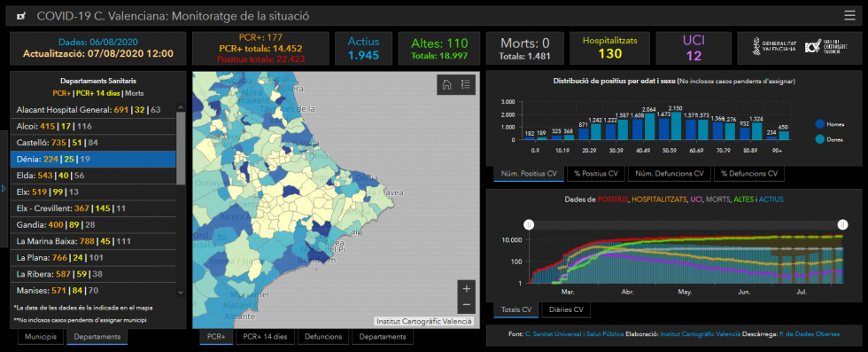Select the Elx - Crevillent row
The height and width of the screenshot is (352, 868).
[x=93, y=208]
